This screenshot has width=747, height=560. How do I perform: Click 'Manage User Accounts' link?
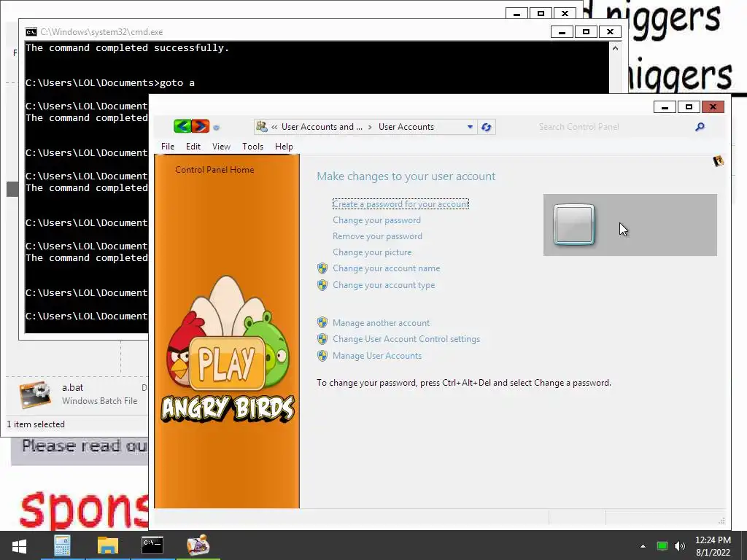coord(377,356)
